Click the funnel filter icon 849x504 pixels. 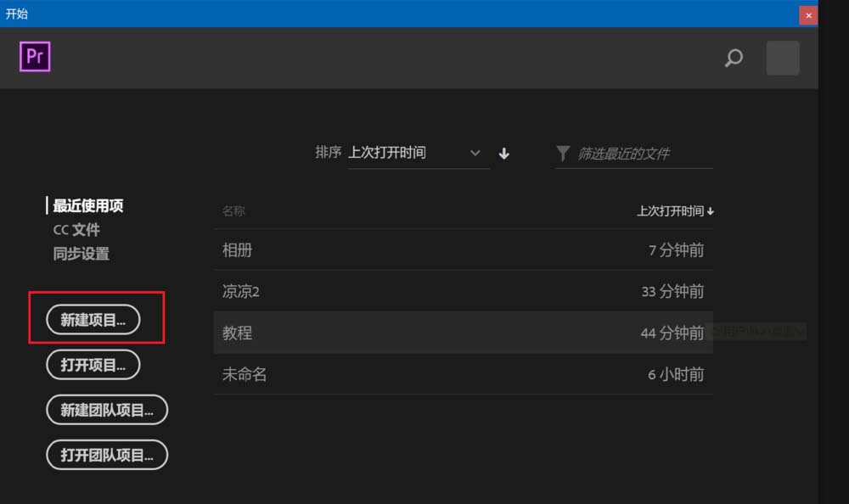(563, 154)
